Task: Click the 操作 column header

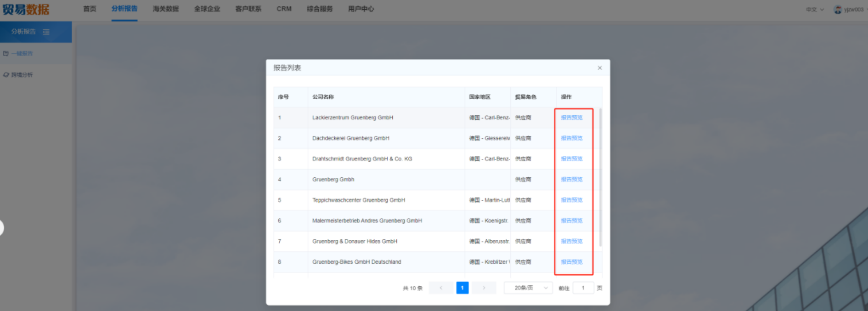Action: [x=566, y=97]
